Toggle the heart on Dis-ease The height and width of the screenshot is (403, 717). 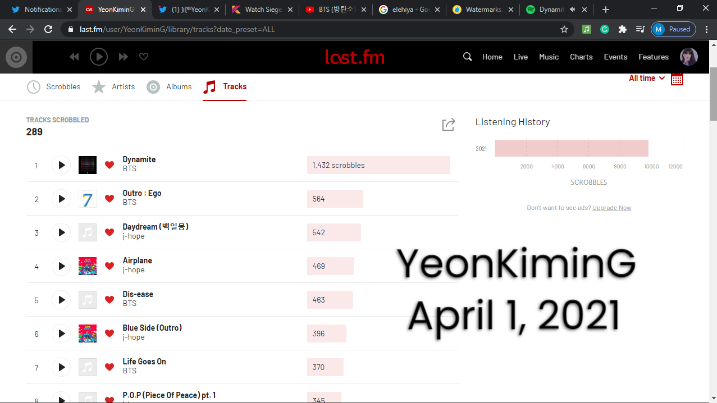pos(109,300)
